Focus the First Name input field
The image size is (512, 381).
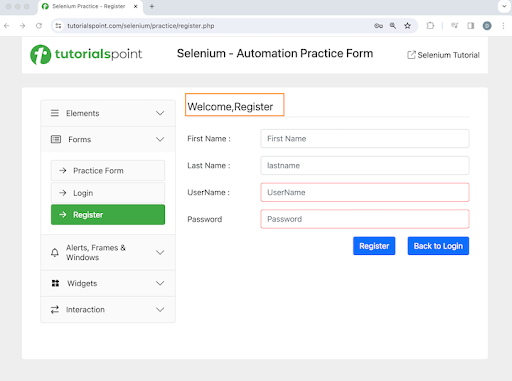click(x=365, y=139)
